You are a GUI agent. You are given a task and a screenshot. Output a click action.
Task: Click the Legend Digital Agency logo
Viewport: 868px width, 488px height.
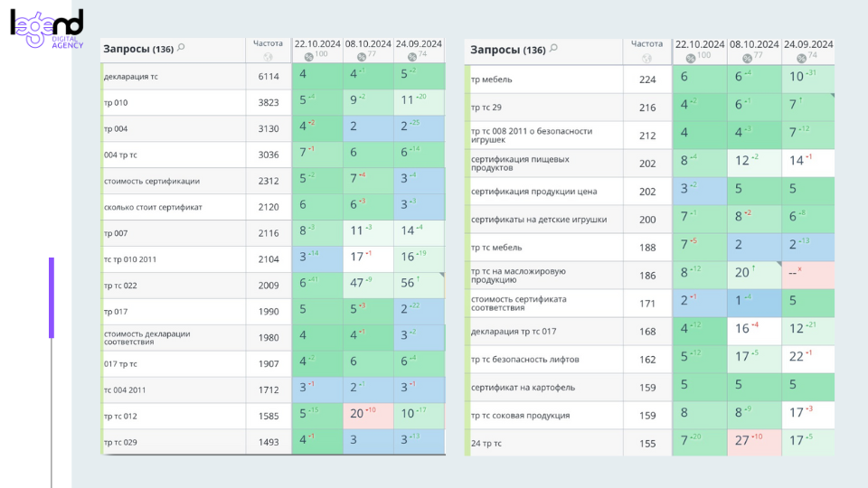tap(47, 29)
